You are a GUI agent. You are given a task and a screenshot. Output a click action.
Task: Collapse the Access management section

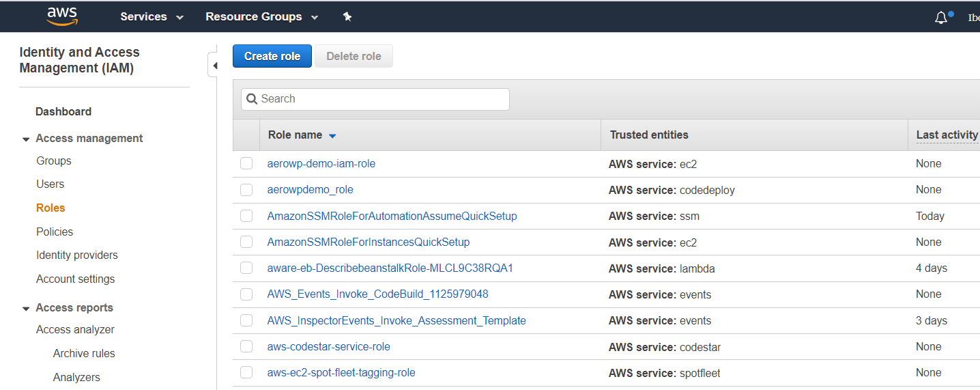26,139
